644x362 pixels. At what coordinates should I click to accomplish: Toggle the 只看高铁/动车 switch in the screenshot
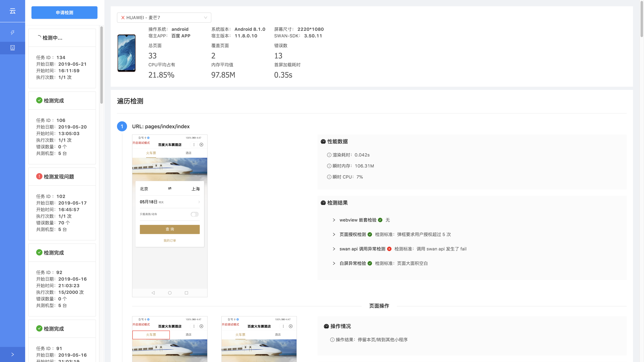click(194, 214)
